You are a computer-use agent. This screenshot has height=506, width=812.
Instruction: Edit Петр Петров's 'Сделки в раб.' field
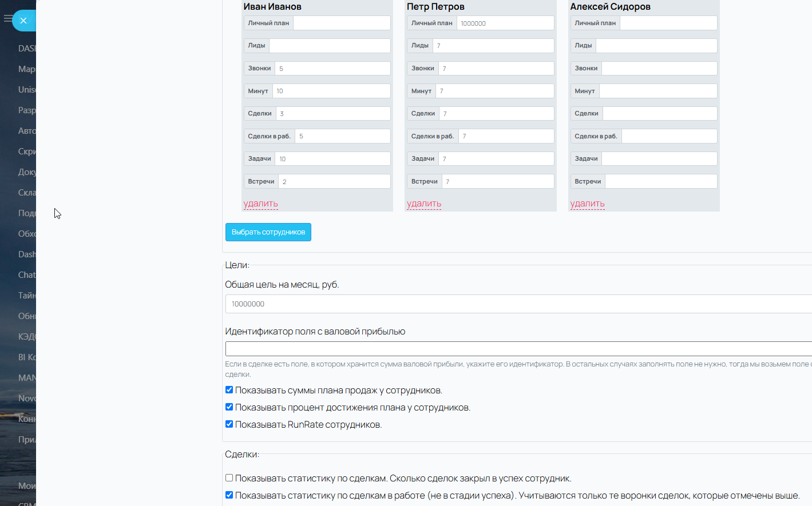[506, 136]
